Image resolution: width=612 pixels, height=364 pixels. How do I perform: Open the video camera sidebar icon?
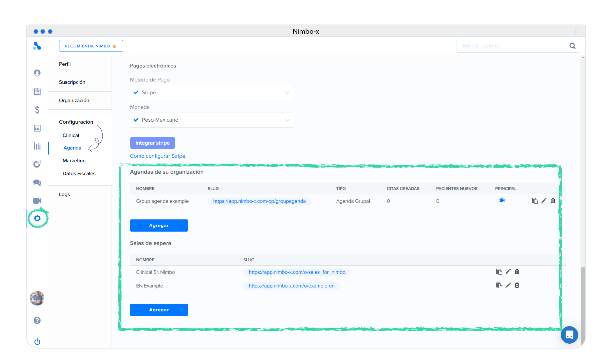point(37,201)
